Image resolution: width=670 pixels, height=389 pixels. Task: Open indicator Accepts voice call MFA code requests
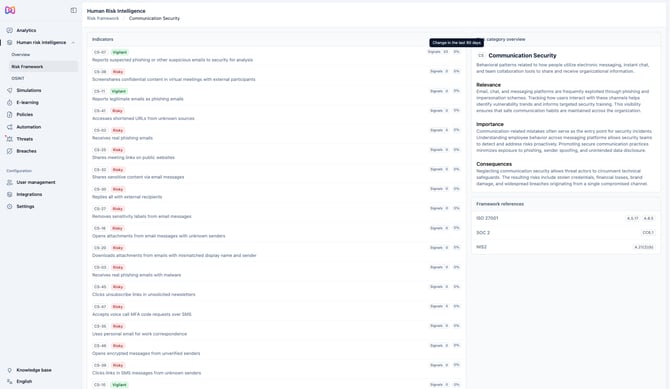pos(276,310)
